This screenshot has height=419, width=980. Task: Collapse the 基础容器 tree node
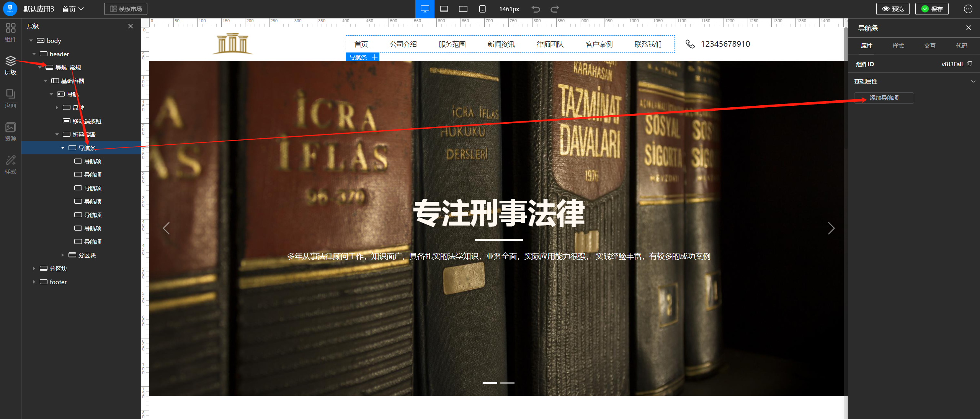(x=46, y=81)
